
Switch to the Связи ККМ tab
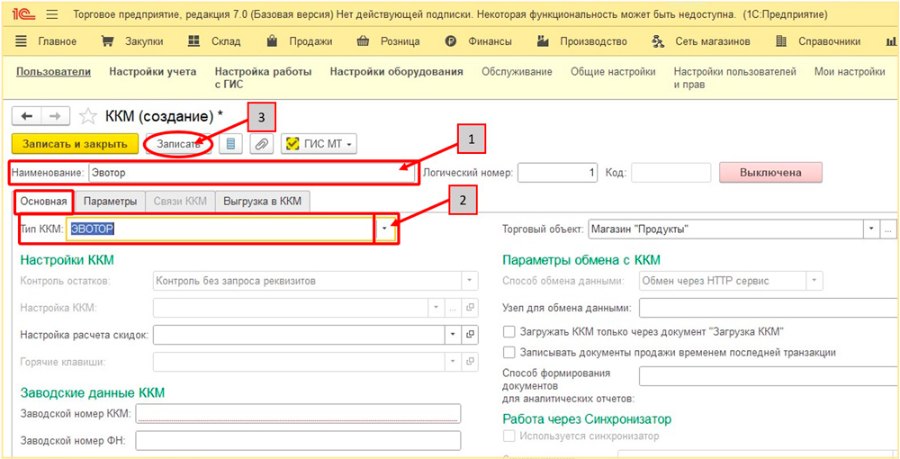pyautogui.click(x=180, y=201)
